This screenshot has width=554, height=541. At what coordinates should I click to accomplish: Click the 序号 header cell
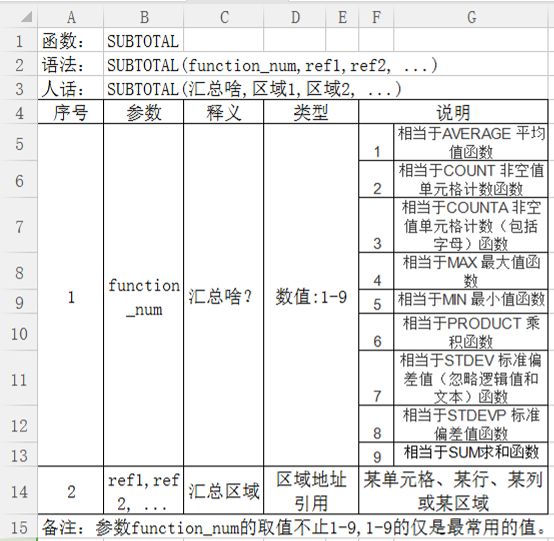[x=71, y=112]
